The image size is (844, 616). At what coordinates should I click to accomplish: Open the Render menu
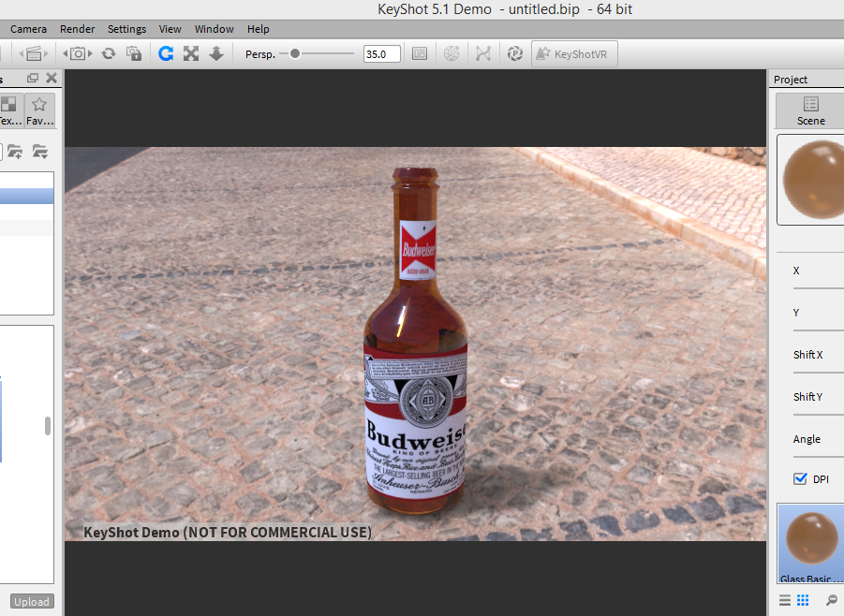tap(77, 29)
